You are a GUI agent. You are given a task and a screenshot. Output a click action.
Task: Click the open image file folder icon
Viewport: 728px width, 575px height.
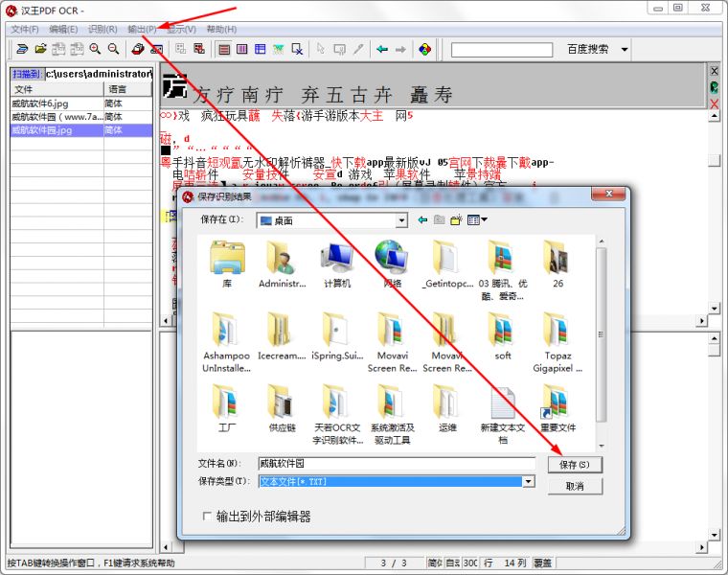41,49
